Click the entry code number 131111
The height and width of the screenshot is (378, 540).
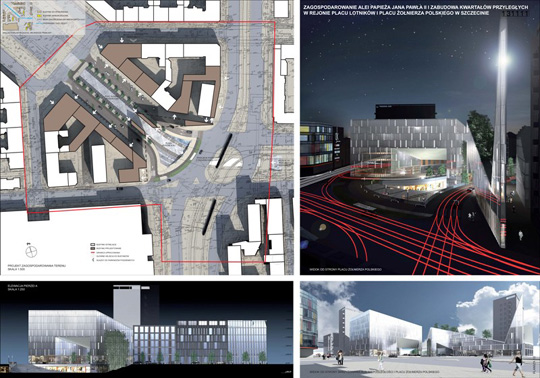coord(515,13)
